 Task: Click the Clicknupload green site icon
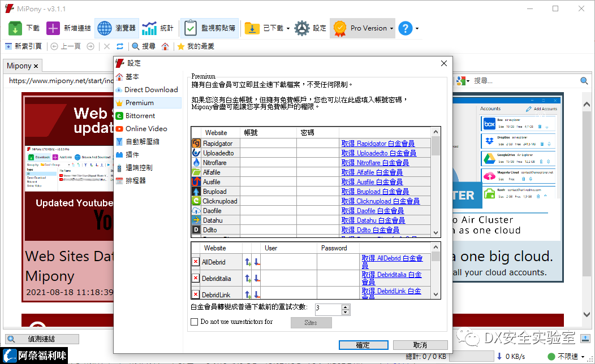click(x=196, y=201)
